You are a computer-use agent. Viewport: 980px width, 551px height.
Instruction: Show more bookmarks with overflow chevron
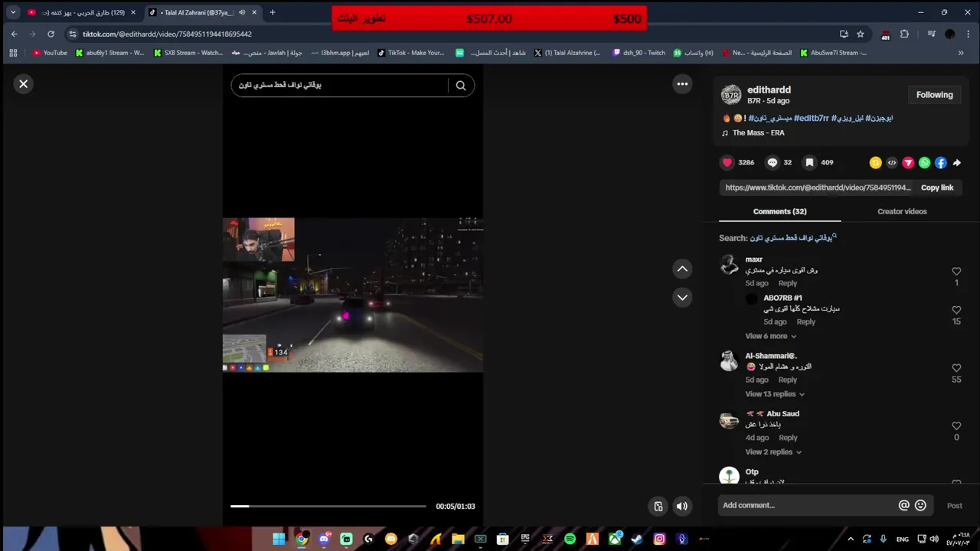pos(961,53)
